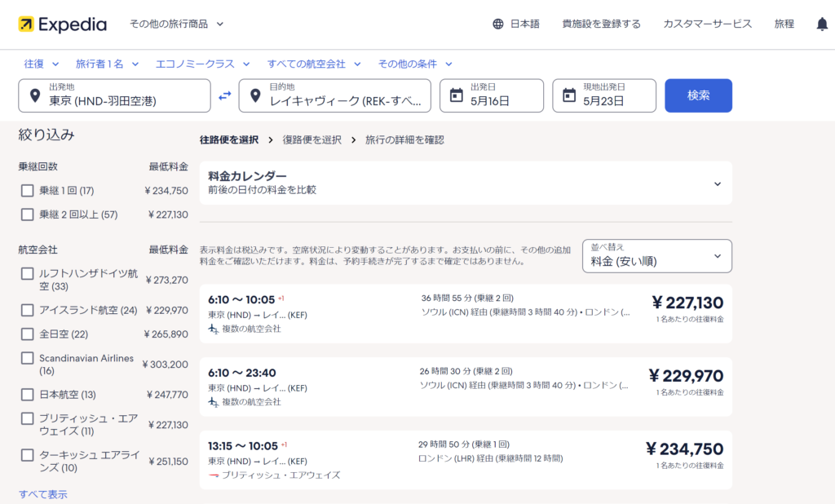Screen dimensions: 835x504
Task: Expand 料金カレンダー panel
Action: [466, 183]
